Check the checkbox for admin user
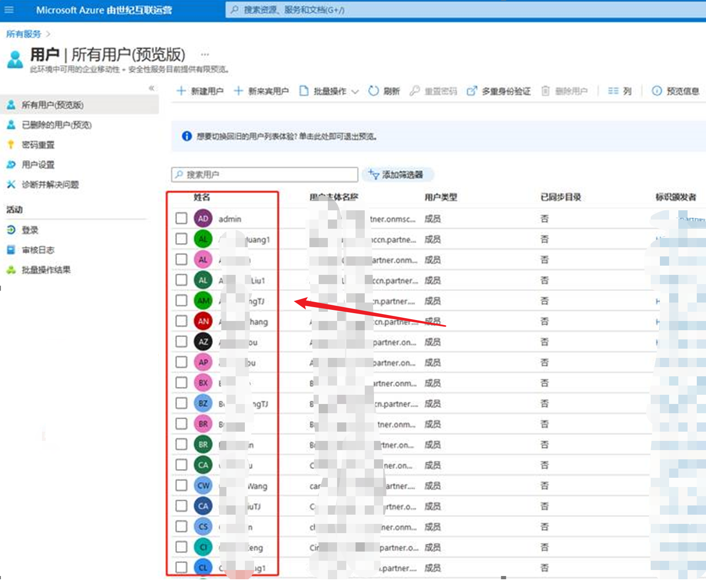This screenshot has width=706, height=588. (x=181, y=218)
